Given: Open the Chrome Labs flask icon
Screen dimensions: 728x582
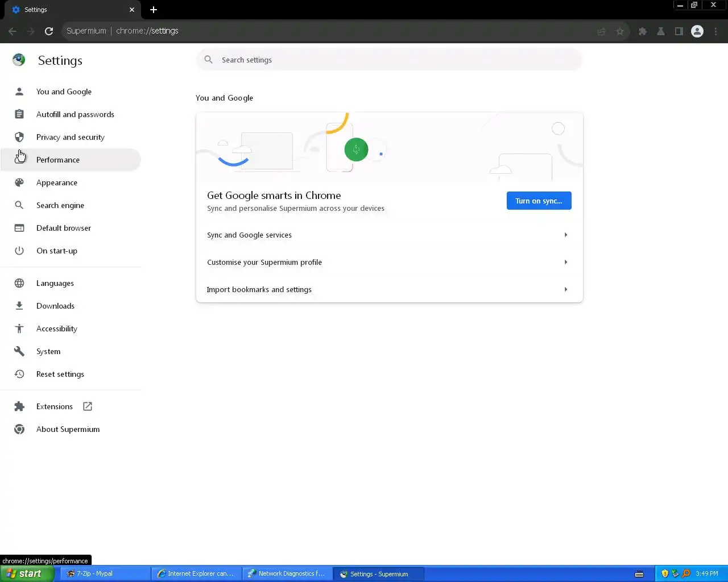Looking at the screenshot, I should pos(661,31).
